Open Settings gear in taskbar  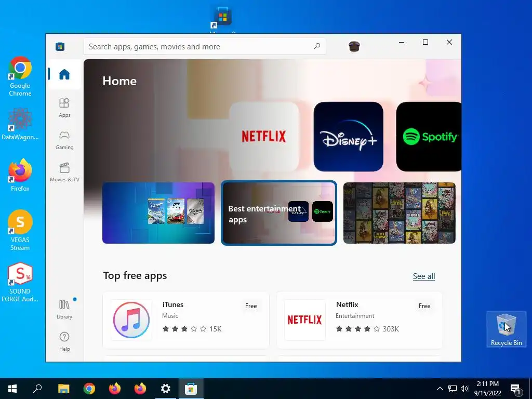[166, 389]
